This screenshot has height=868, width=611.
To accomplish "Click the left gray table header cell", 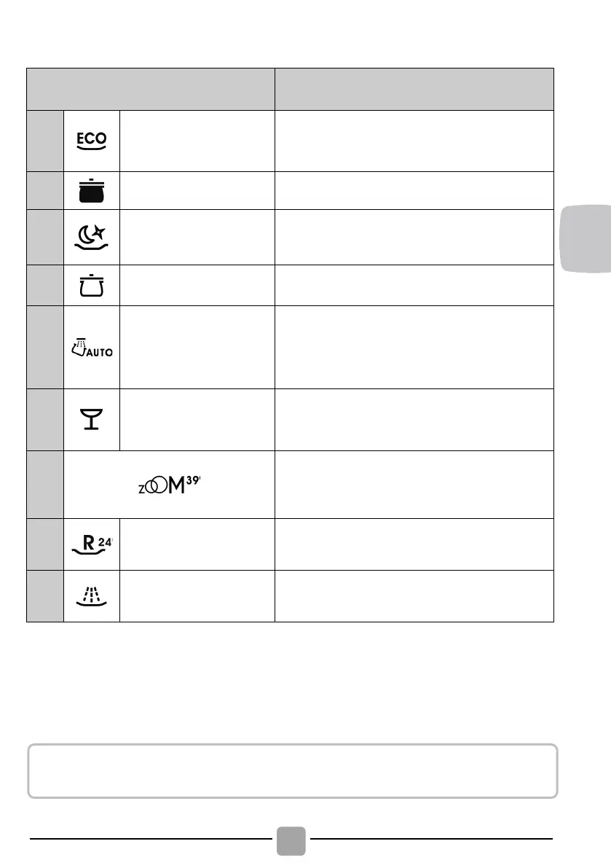I will [151, 89].
